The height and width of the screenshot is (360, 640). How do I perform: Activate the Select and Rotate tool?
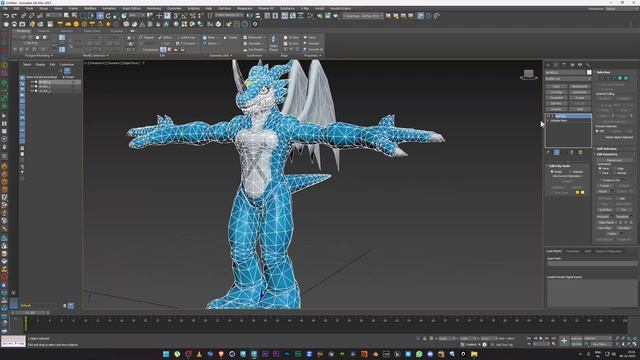pos(108,16)
